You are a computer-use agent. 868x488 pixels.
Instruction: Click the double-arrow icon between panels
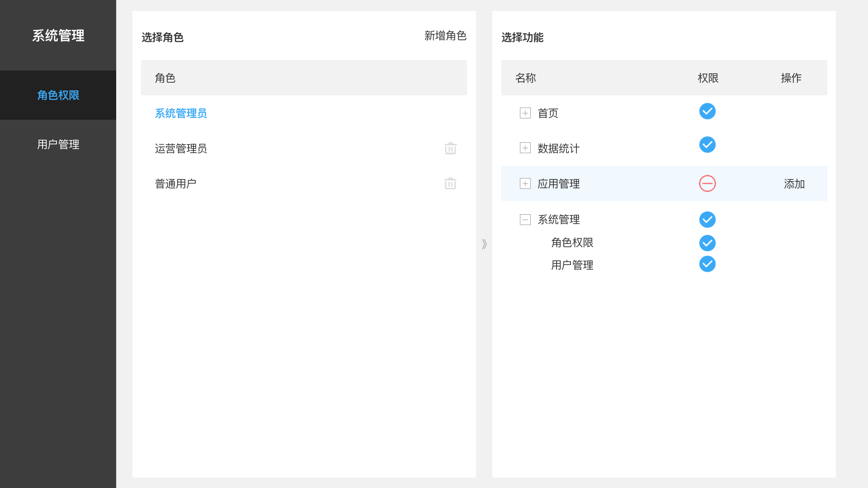point(484,244)
